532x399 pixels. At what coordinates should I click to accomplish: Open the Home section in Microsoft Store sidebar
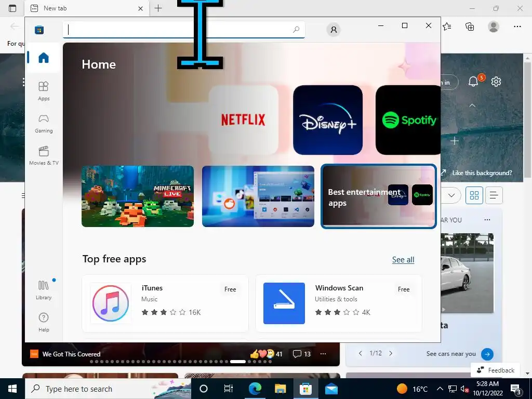click(44, 57)
